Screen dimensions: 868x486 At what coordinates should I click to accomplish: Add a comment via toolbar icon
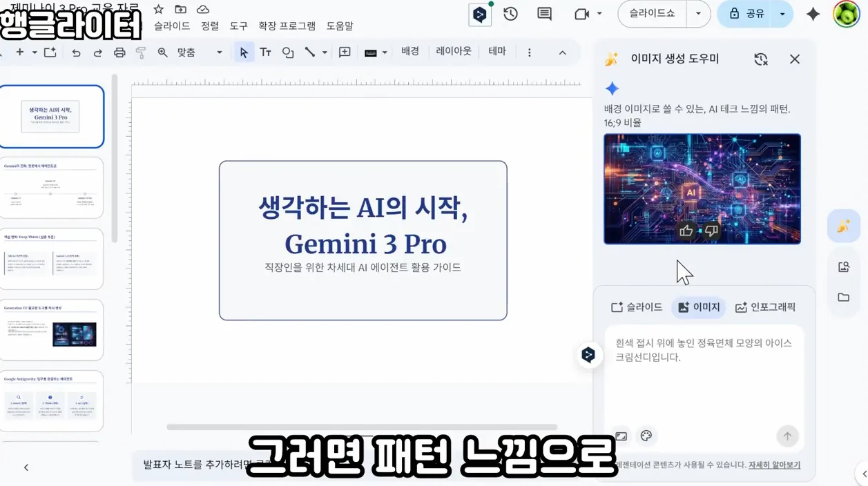tap(345, 52)
